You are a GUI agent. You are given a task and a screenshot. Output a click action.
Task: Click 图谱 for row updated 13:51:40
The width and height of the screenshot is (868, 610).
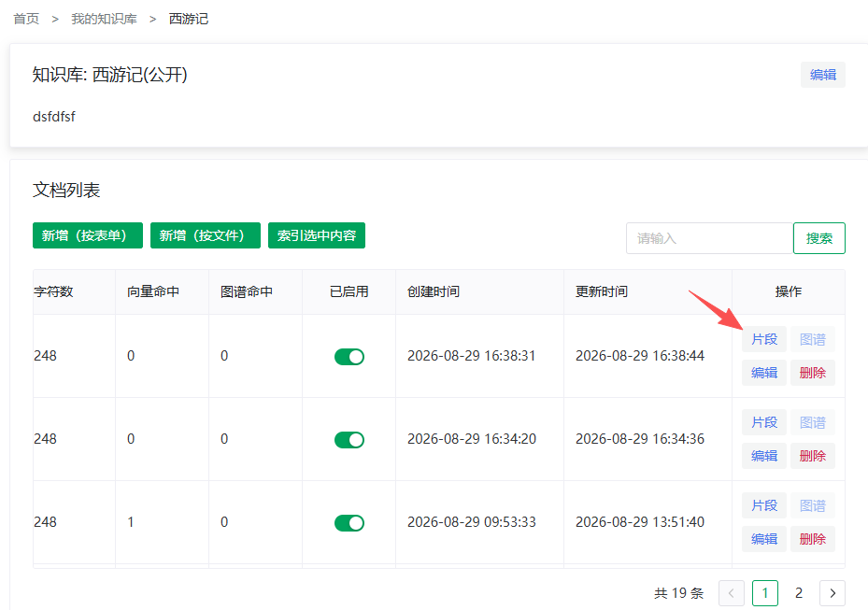click(x=813, y=505)
